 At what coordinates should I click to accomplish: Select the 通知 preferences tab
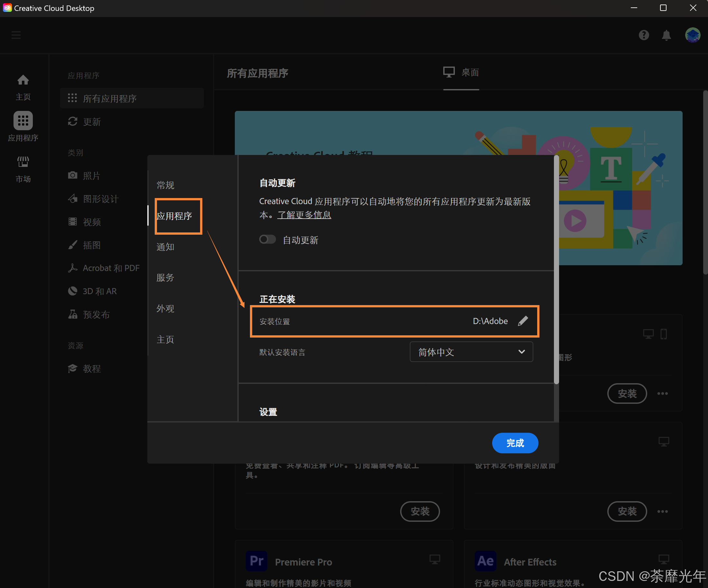tap(165, 247)
